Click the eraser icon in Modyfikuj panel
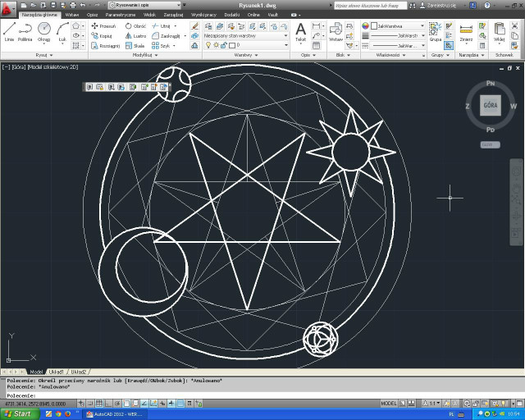 click(x=194, y=25)
